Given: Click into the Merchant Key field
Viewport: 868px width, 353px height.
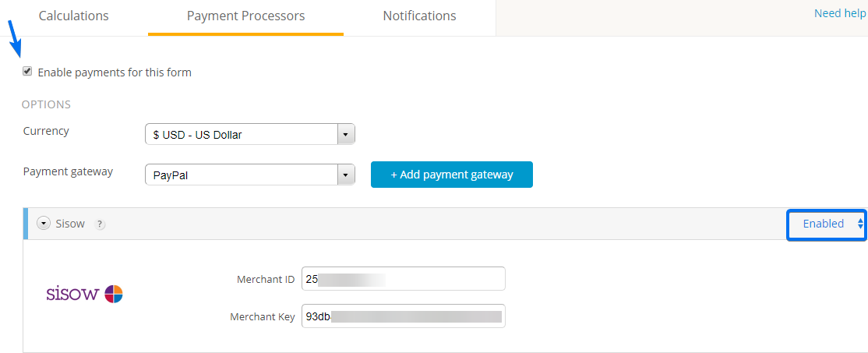Looking at the screenshot, I should coord(403,316).
